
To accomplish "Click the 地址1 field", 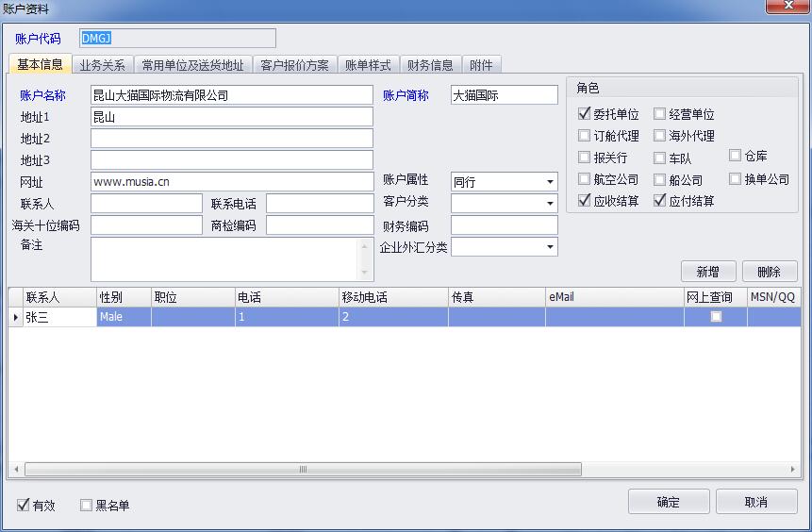I will pos(231,117).
